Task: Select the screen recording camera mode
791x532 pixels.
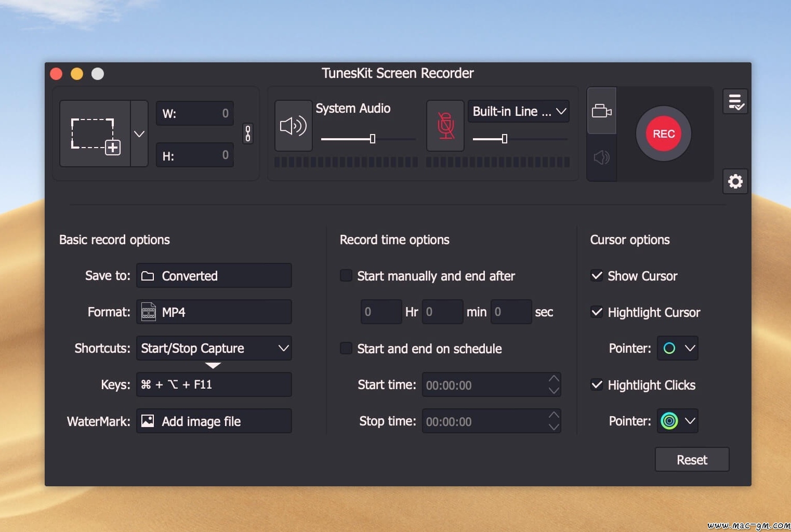Action: (x=602, y=111)
